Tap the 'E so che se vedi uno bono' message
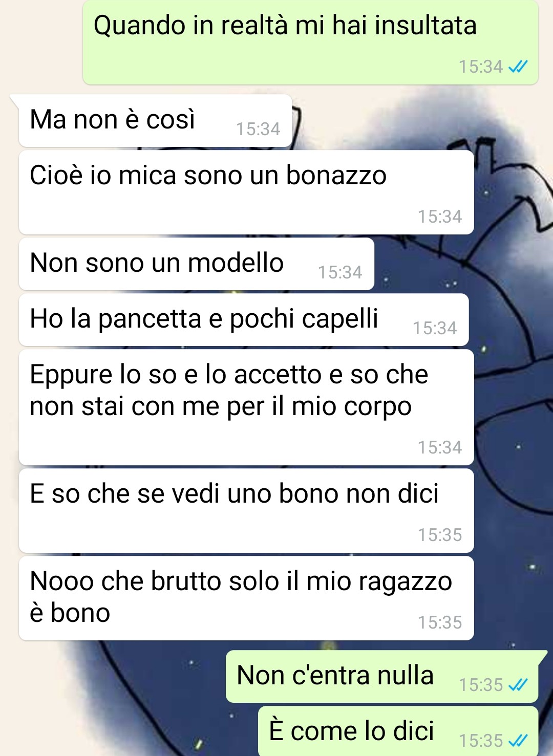 pos(246,510)
